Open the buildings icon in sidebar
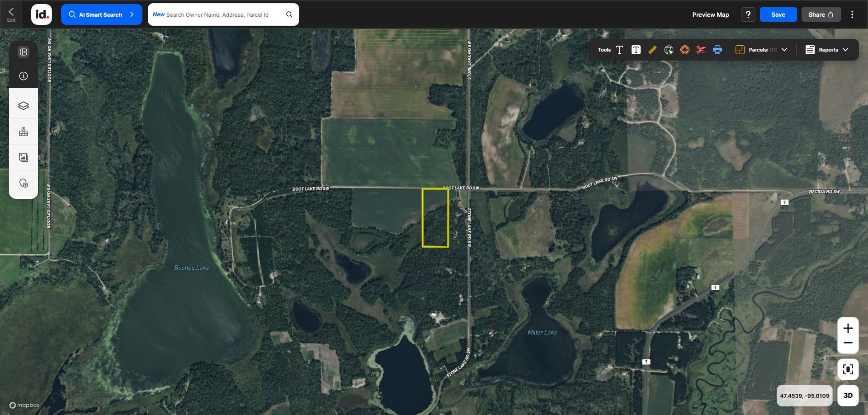The width and height of the screenshot is (868, 415). 24,132
